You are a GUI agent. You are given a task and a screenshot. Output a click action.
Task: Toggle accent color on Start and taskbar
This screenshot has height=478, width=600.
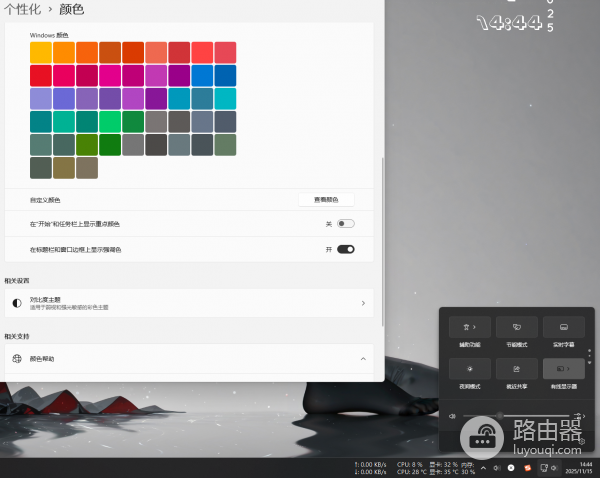tap(346, 224)
